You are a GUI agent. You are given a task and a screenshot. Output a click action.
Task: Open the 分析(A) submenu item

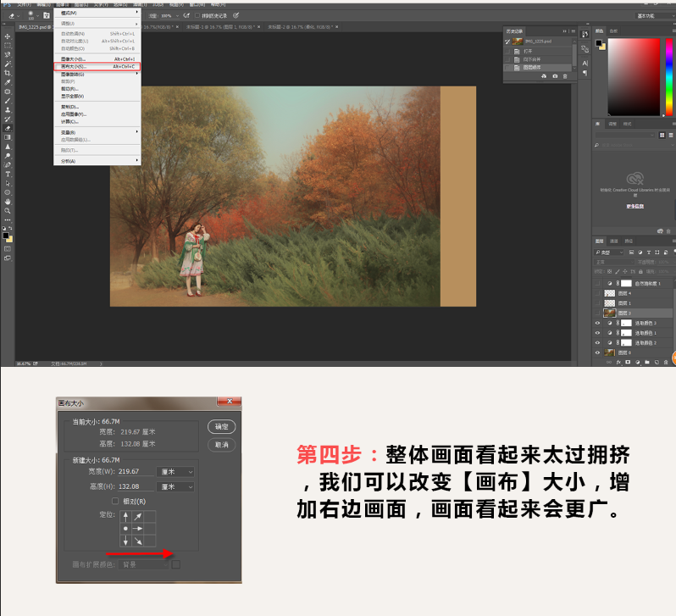[x=97, y=161]
